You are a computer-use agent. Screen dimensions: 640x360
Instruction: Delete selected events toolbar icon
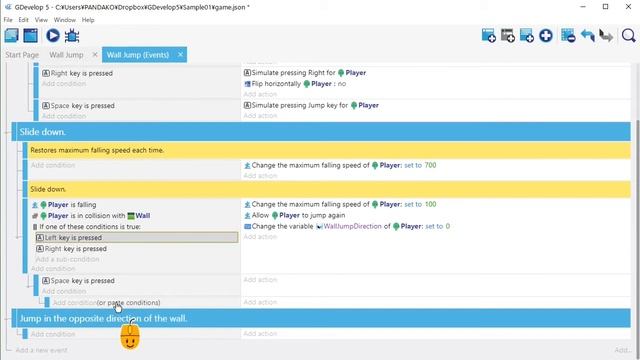pyautogui.click(x=568, y=36)
